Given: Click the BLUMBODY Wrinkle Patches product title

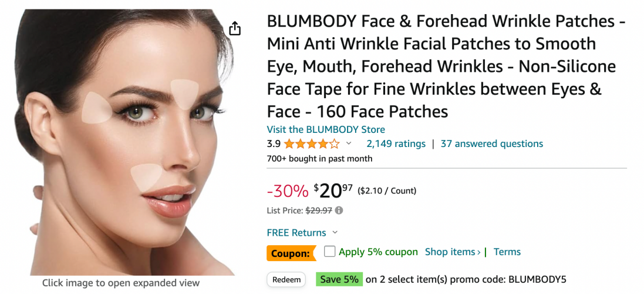Looking at the screenshot, I should coord(446,66).
